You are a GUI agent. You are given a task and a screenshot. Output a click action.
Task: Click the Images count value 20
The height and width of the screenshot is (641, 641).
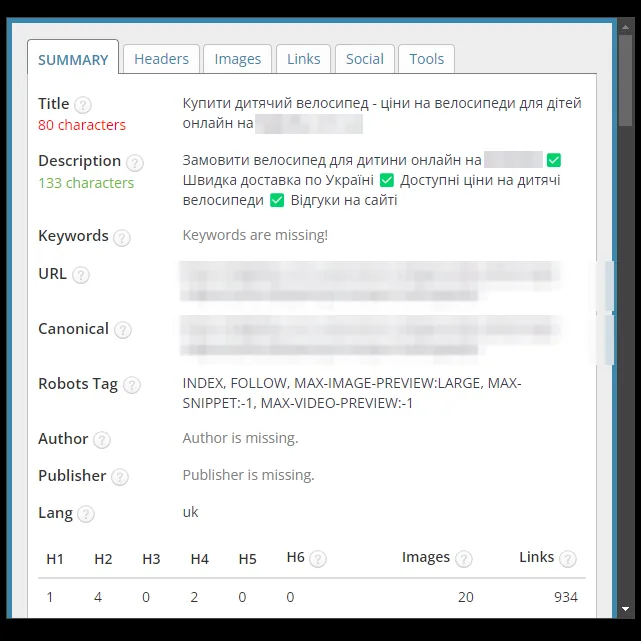click(466, 597)
